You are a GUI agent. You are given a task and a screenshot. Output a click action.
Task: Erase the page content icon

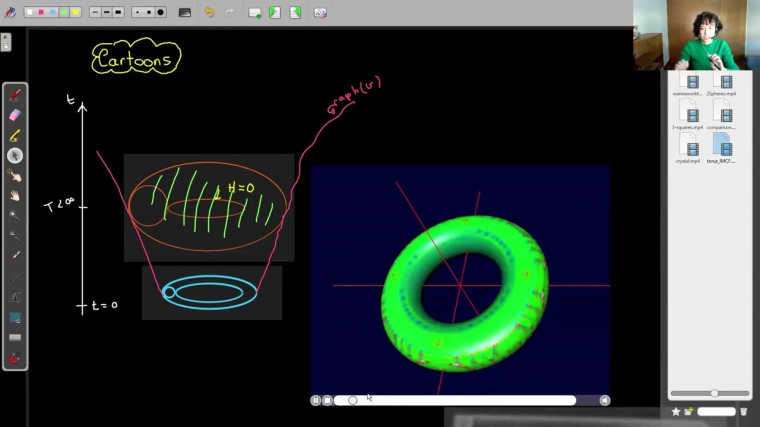(x=320, y=13)
